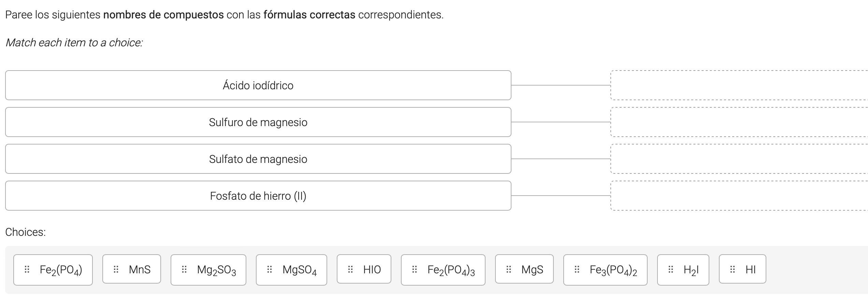The image size is (868, 304).
Task: Click the Ácido iodídrico item box
Action: 258,85
